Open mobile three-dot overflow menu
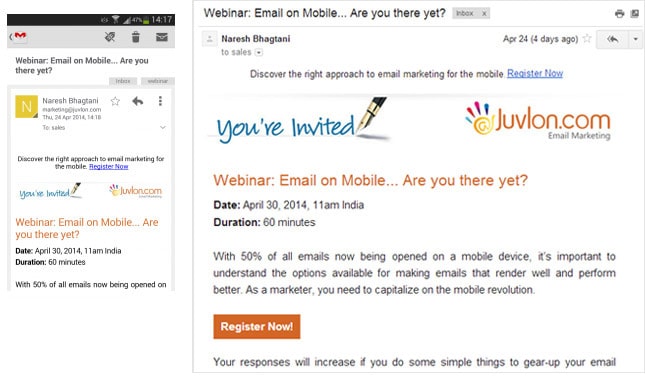This screenshot has height=376, width=645. pos(160,101)
